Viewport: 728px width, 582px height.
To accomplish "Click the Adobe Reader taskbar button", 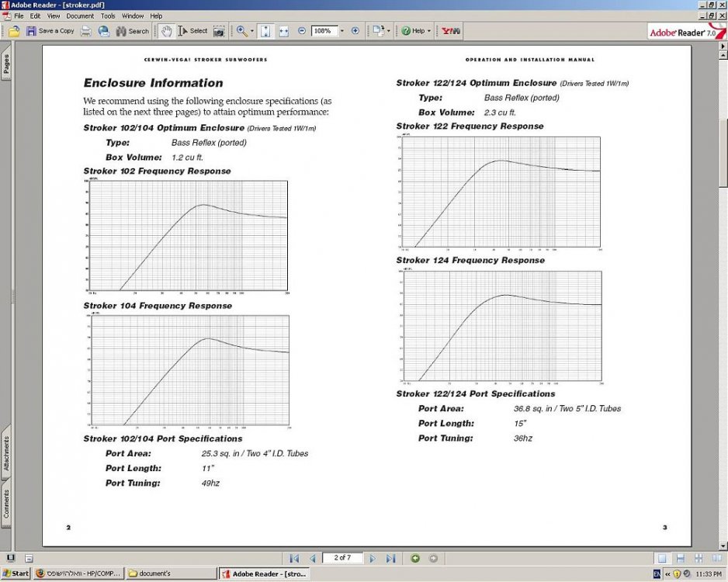I will click(x=265, y=573).
